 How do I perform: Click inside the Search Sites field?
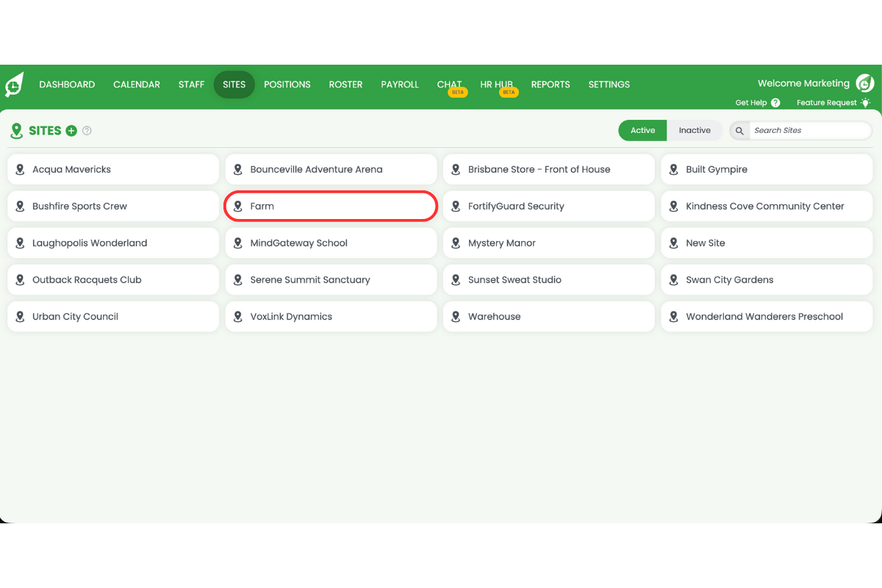[x=808, y=130]
